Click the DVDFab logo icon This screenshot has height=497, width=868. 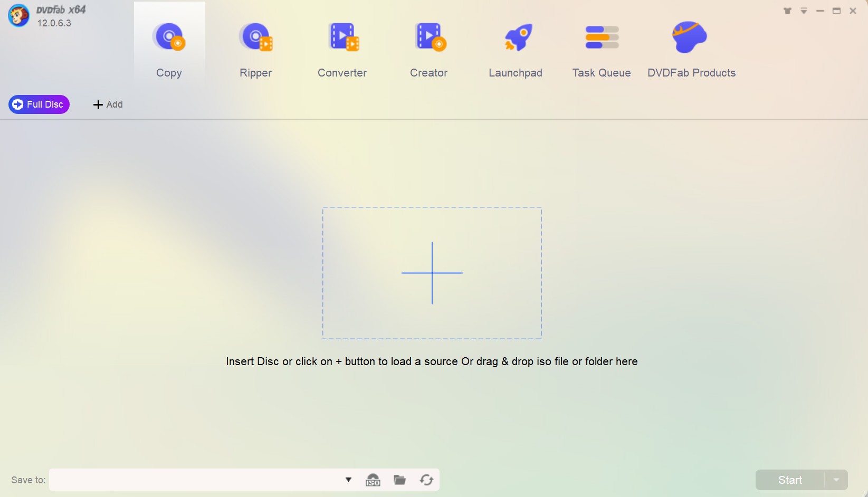pos(18,15)
